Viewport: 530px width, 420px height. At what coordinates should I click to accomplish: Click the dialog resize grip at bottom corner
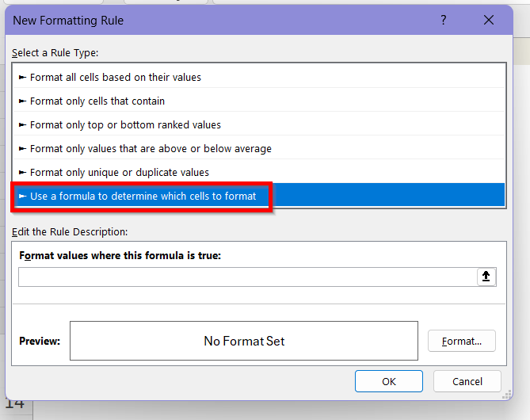pyautogui.click(x=506, y=395)
